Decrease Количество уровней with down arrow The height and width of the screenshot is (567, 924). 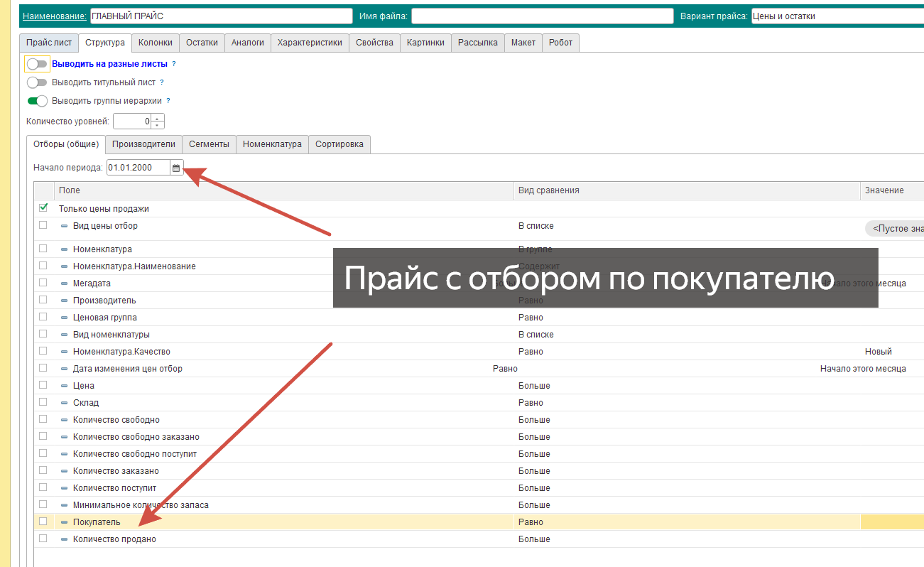(x=158, y=125)
